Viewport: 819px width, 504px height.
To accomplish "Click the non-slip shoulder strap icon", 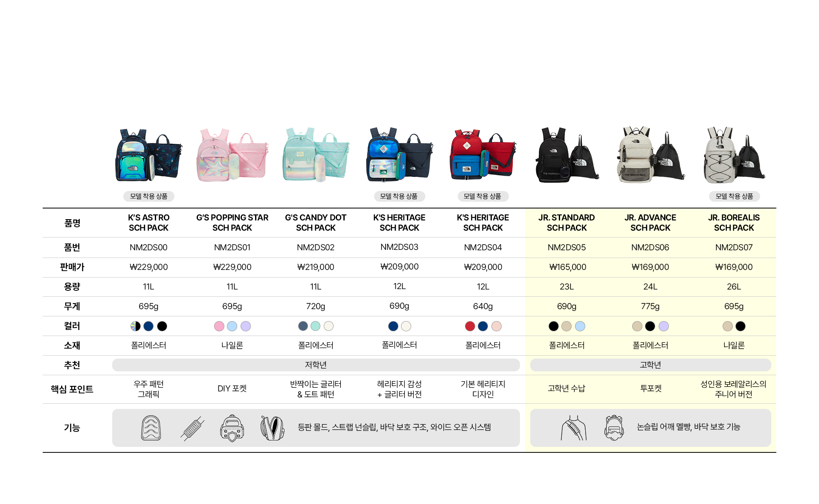I will (573, 428).
